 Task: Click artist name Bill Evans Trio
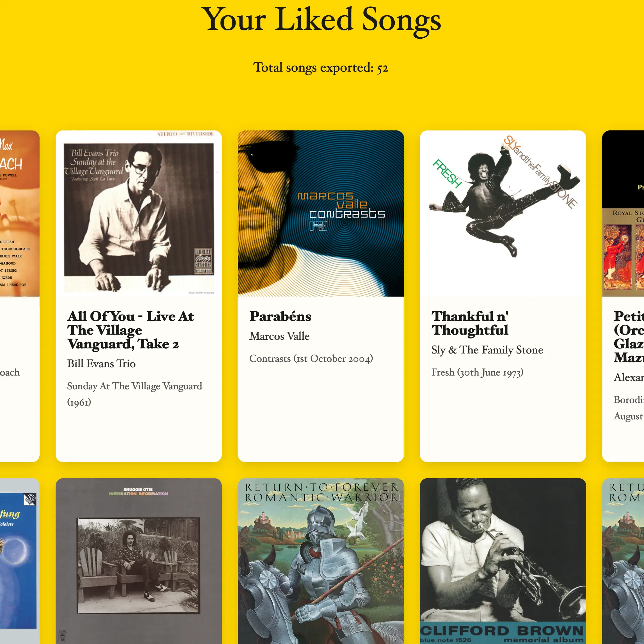pyautogui.click(x=101, y=363)
